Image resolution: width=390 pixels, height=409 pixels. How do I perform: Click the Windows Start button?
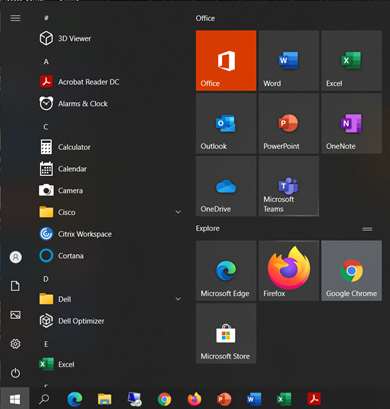[15, 399]
